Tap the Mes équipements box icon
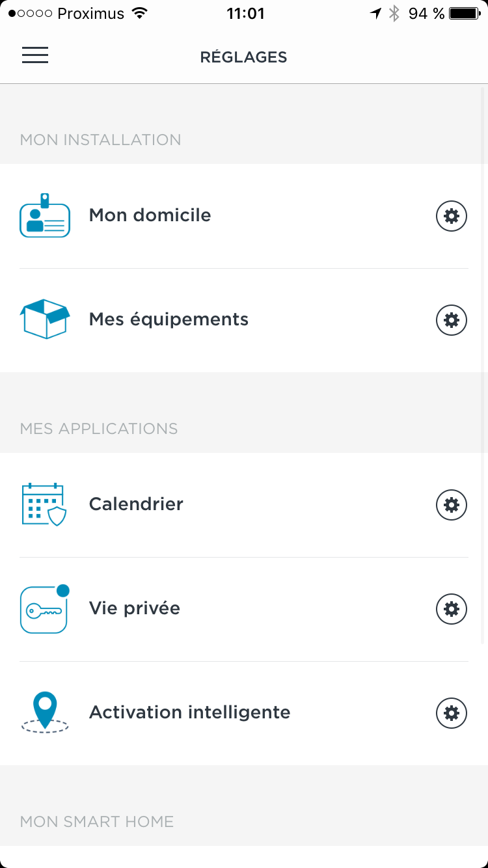Screen dimensions: 488x868 (x=45, y=319)
